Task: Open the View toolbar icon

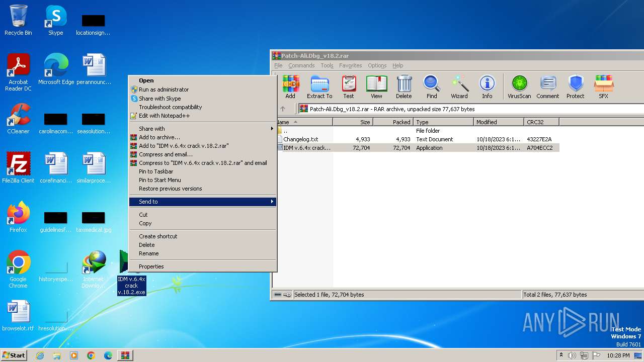Action: tap(376, 87)
